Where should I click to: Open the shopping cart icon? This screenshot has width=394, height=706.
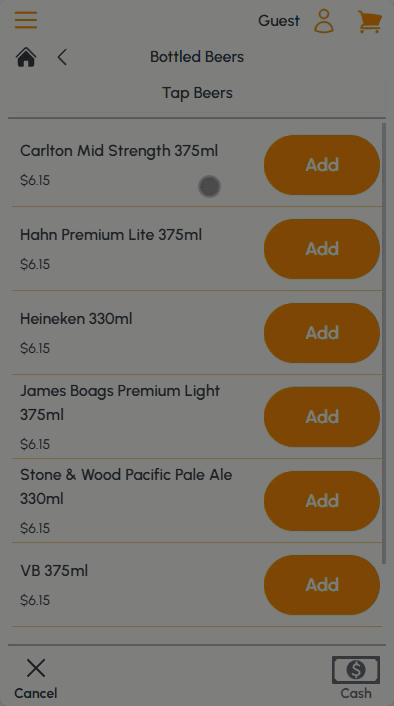(370, 22)
